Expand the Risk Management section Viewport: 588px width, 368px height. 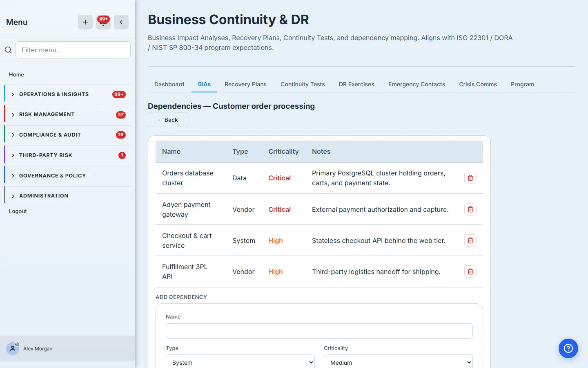coord(67,114)
